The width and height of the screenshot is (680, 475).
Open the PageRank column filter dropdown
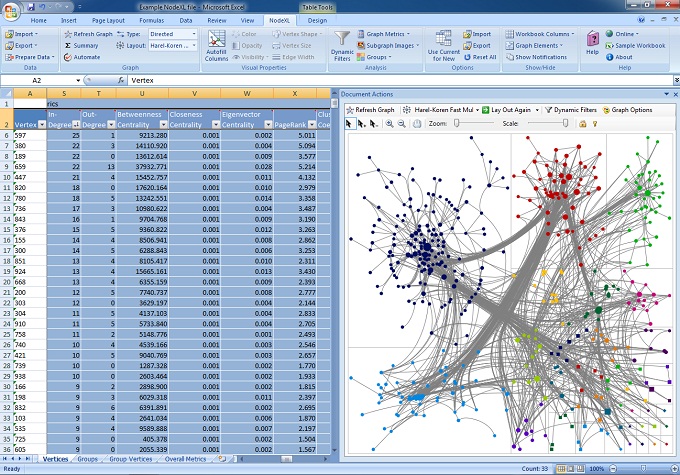pos(312,125)
